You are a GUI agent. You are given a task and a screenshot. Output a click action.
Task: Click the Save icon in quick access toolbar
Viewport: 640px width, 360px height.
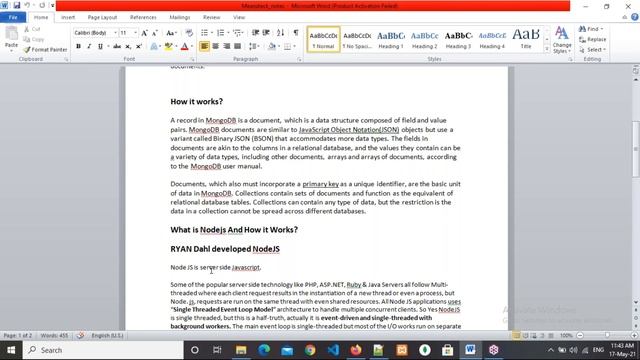pos(17,5)
